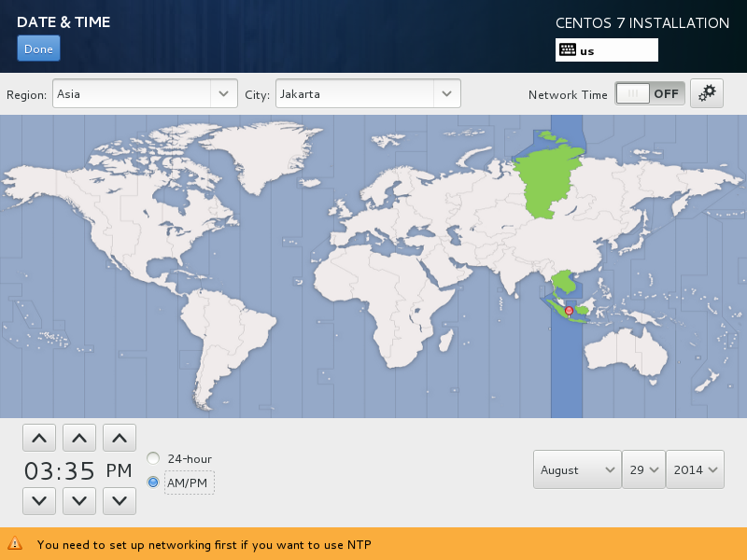Open the month dropdown showing August
Image resolution: width=747 pixels, height=560 pixels.
577,469
